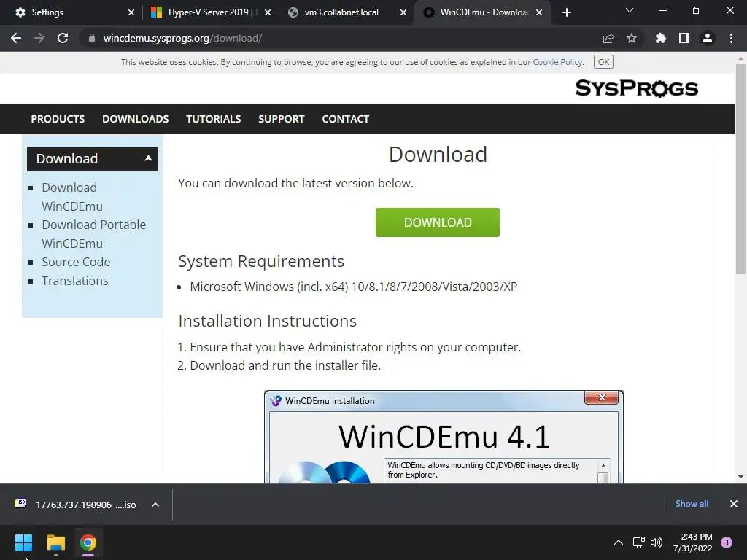Show hidden system tray icons
The image size is (747, 560).
click(619, 542)
